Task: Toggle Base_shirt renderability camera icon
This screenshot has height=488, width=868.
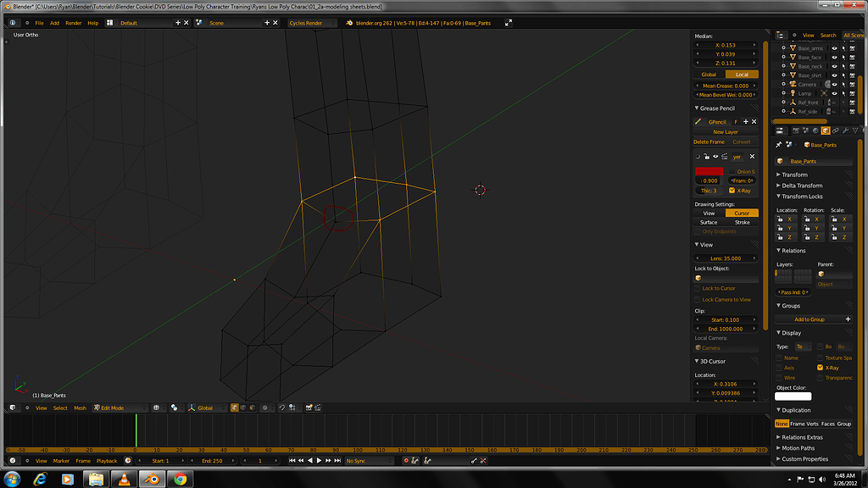Action: pos(853,75)
